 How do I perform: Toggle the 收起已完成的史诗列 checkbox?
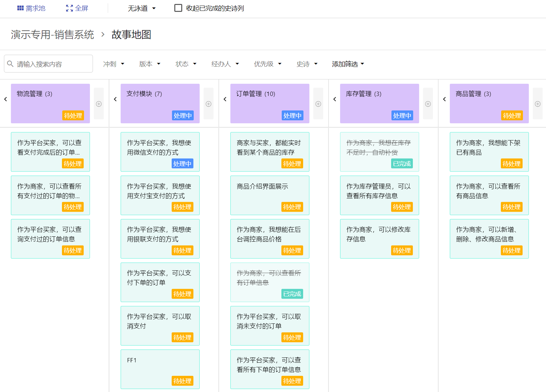click(178, 8)
